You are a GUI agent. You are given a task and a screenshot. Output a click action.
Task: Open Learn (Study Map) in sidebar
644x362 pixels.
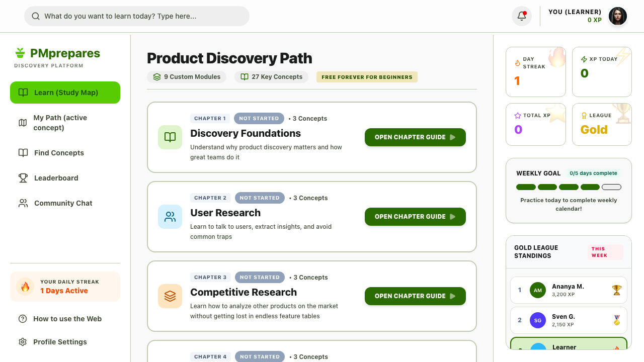(65, 93)
